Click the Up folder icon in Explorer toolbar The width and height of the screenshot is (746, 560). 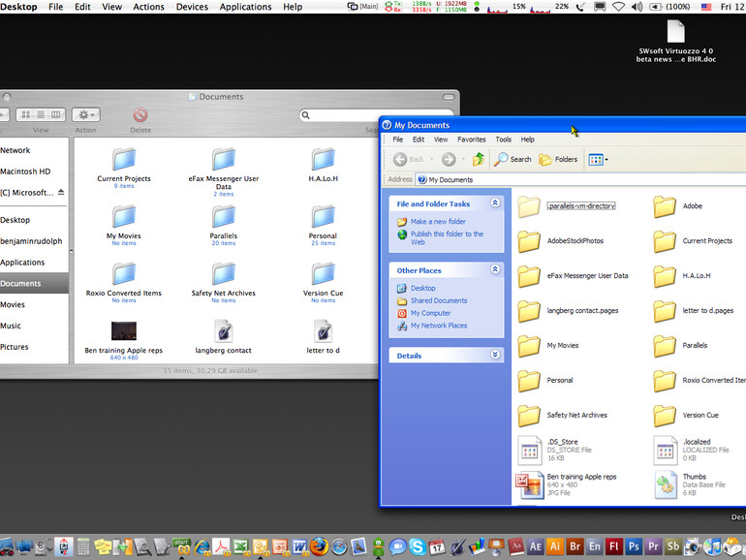click(x=478, y=159)
